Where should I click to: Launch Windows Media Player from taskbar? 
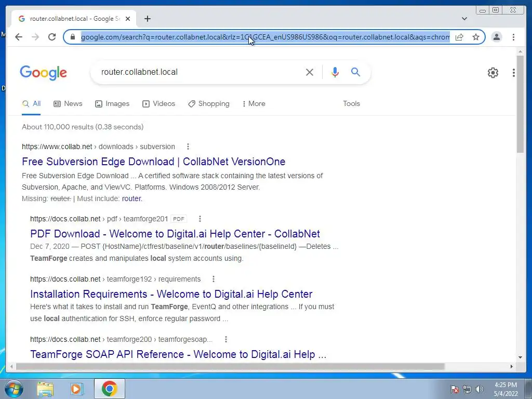click(77, 389)
